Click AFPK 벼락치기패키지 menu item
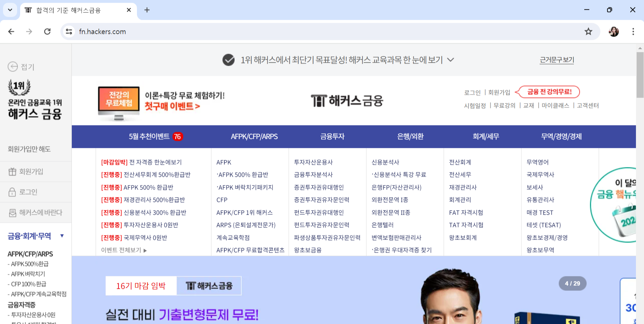Viewport: 644px width, 324px height. point(245,187)
